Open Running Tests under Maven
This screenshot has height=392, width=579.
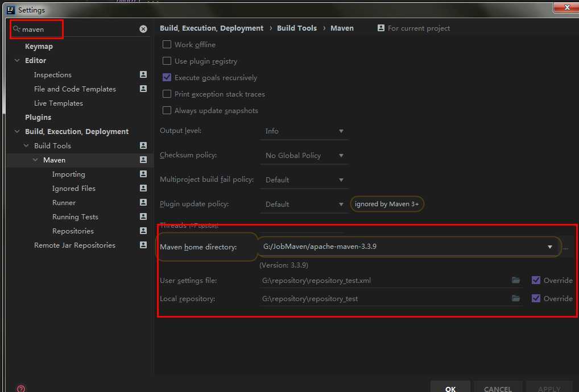[x=75, y=217]
